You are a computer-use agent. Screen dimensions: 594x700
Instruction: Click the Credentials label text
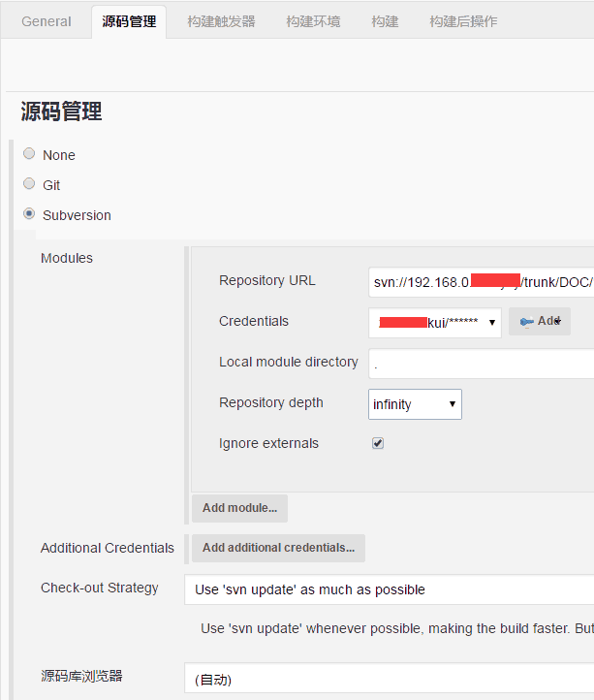pos(254,321)
